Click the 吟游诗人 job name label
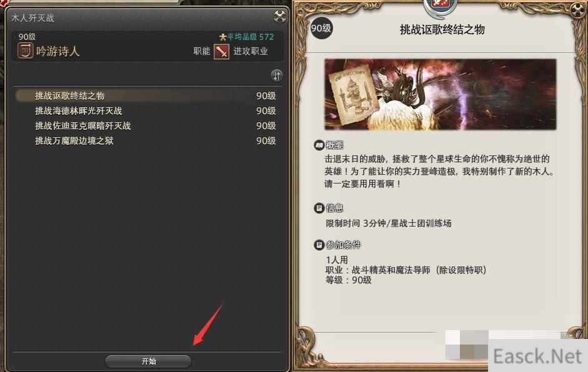Viewport: 588px width, 372px height. tap(57, 51)
